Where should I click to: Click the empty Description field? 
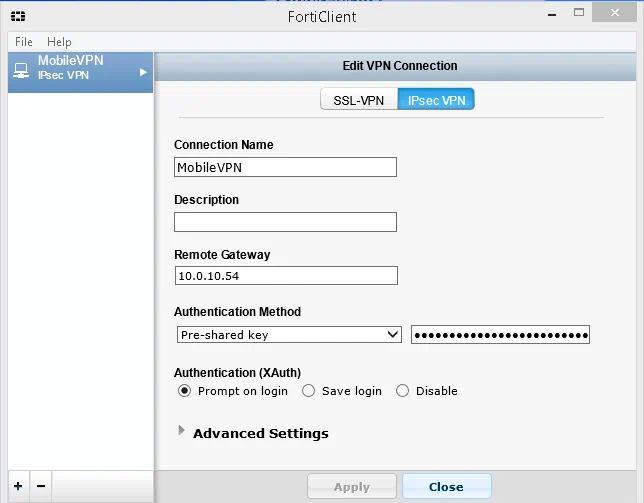coord(285,222)
